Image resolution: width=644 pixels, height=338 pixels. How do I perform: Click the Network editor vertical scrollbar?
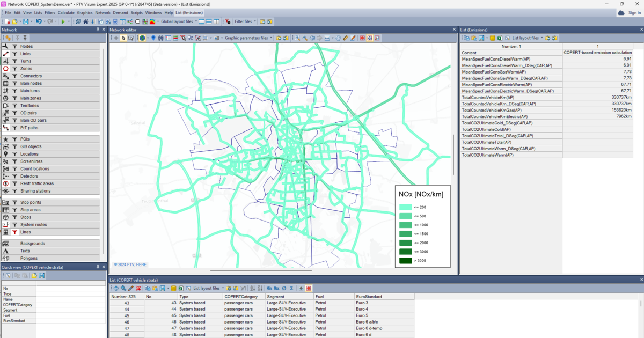point(454,154)
